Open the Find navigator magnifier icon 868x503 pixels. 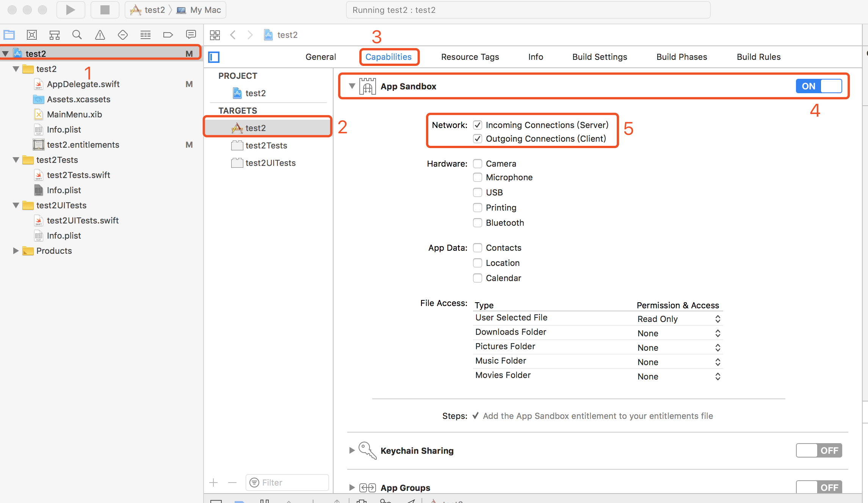point(77,35)
